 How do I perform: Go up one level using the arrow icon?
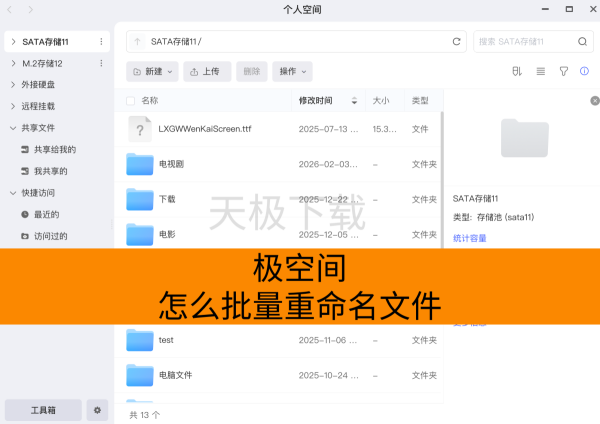point(137,42)
